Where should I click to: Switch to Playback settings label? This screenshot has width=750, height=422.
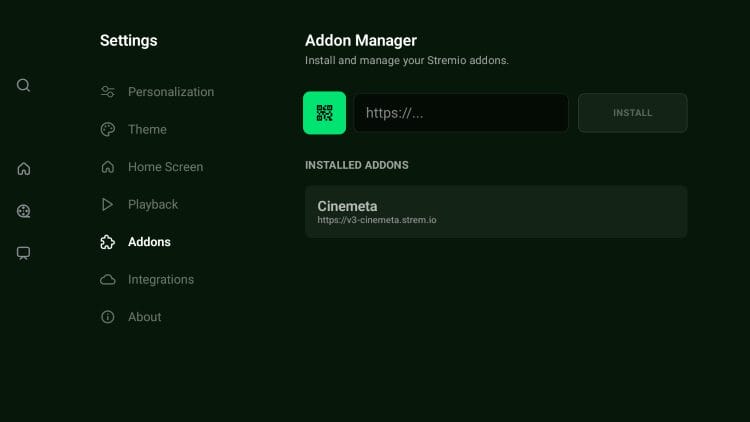[153, 205]
